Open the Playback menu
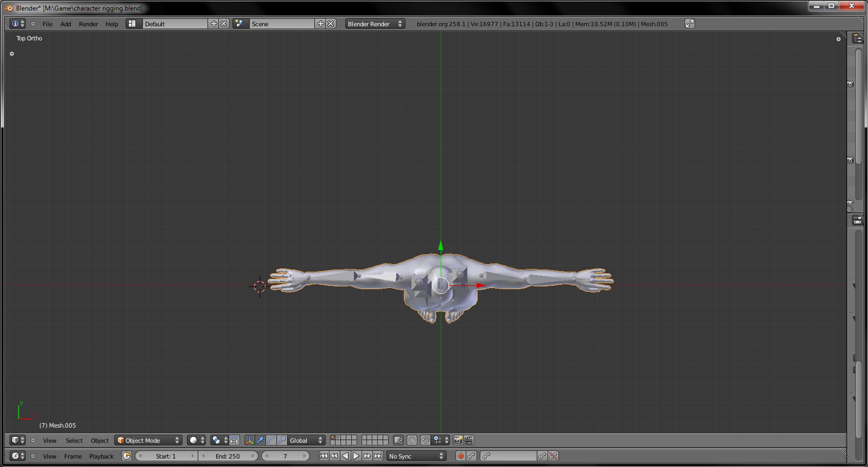The height and width of the screenshot is (467, 868). tap(101, 456)
